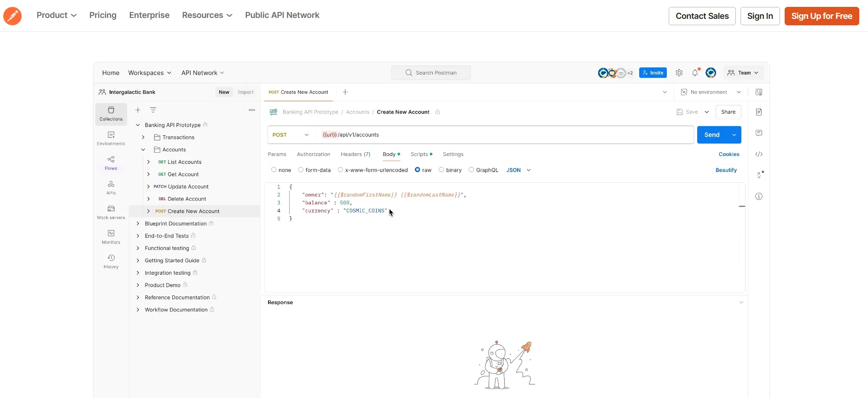The width and height of the screenshot is (868, 398).
Task: Click the lock icon beside Create New Account title
Action: [437, 112]
